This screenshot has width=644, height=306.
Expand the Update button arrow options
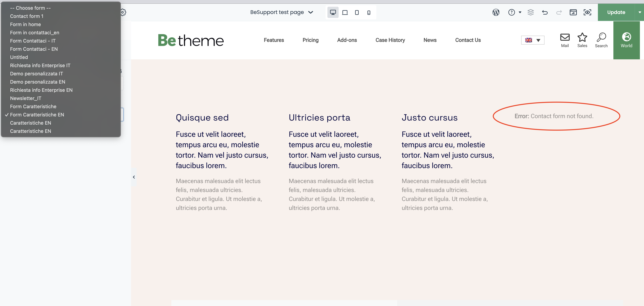640,12
